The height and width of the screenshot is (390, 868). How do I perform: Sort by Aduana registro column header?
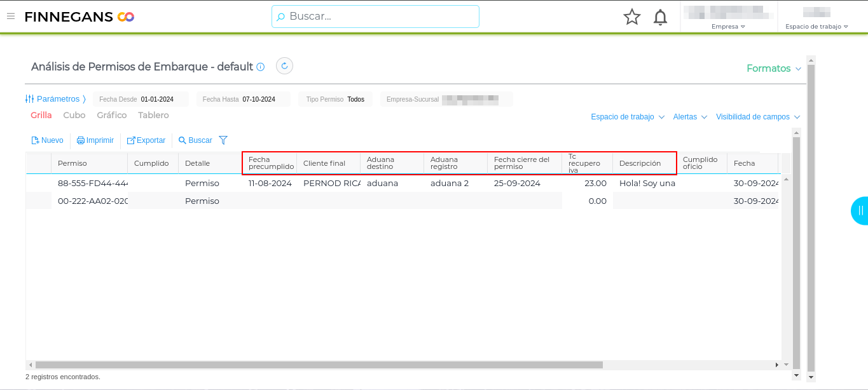[455, 163]
